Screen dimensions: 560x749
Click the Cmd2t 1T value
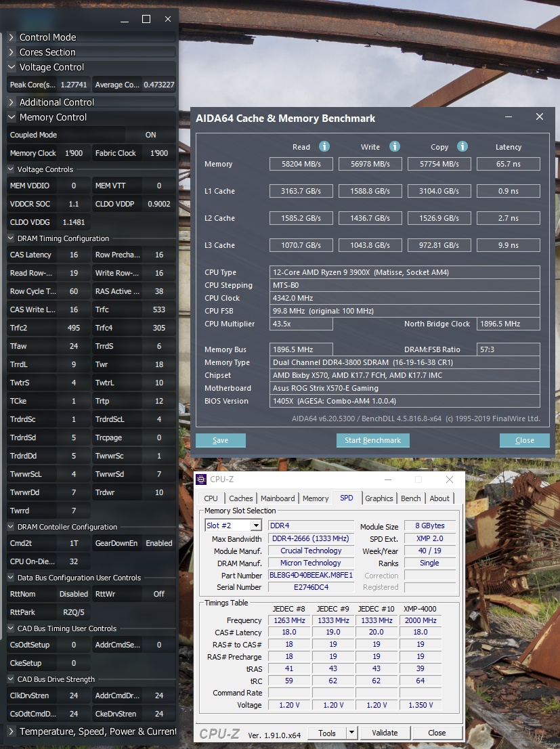(x=74, y=543)
